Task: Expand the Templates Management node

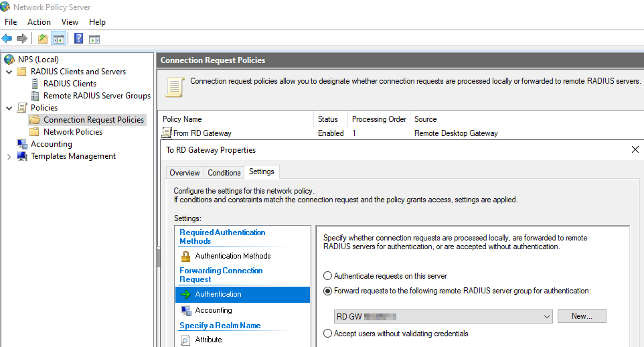Action: pyautogui.click(x=9, y=156)
